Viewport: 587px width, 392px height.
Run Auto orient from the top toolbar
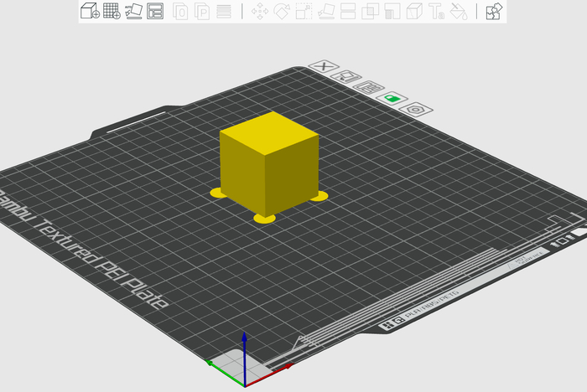coord(134,11)
